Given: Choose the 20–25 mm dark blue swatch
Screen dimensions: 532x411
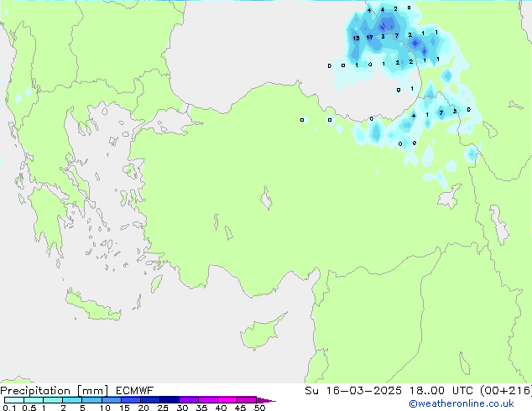Looking at the screenshot, I should pyautogui.click(x=149, y=400).
